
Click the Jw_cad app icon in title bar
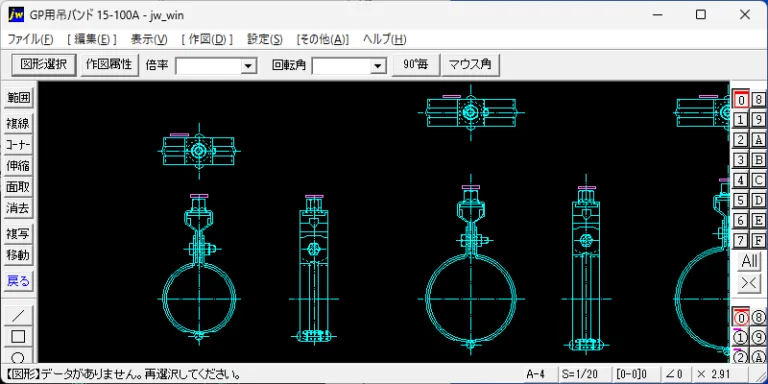tap(16, 15)
